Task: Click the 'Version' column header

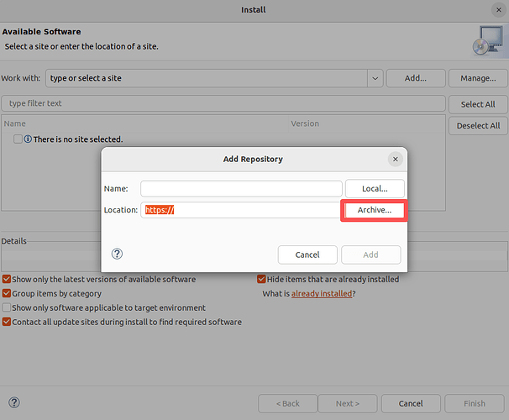Action: coord(366,123)
